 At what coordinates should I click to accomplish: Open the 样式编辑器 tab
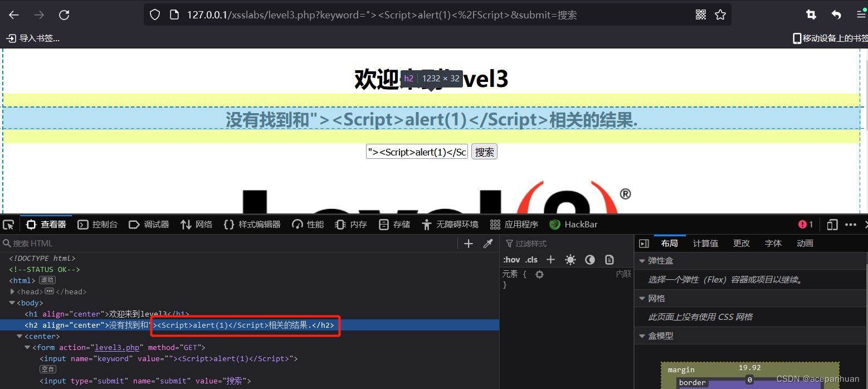click(252, 225)
